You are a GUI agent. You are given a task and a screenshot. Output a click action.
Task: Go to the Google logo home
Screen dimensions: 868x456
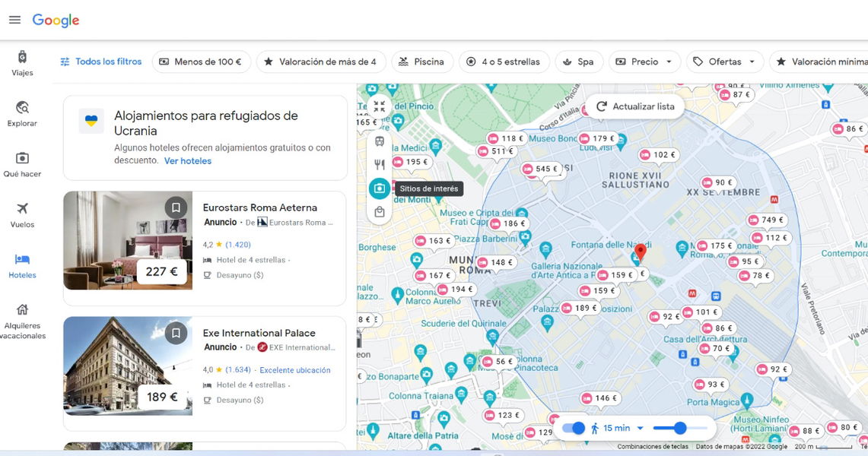pyautogui.click(x=56, y=21)
